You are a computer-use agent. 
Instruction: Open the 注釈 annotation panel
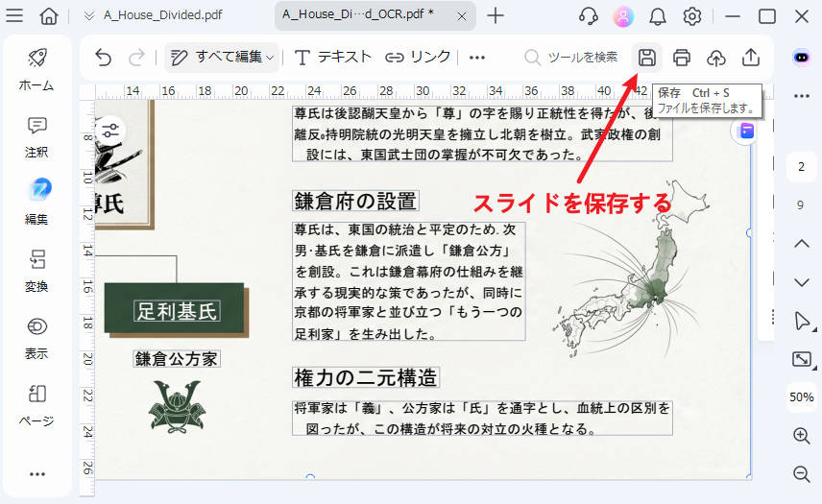[36, 137]
